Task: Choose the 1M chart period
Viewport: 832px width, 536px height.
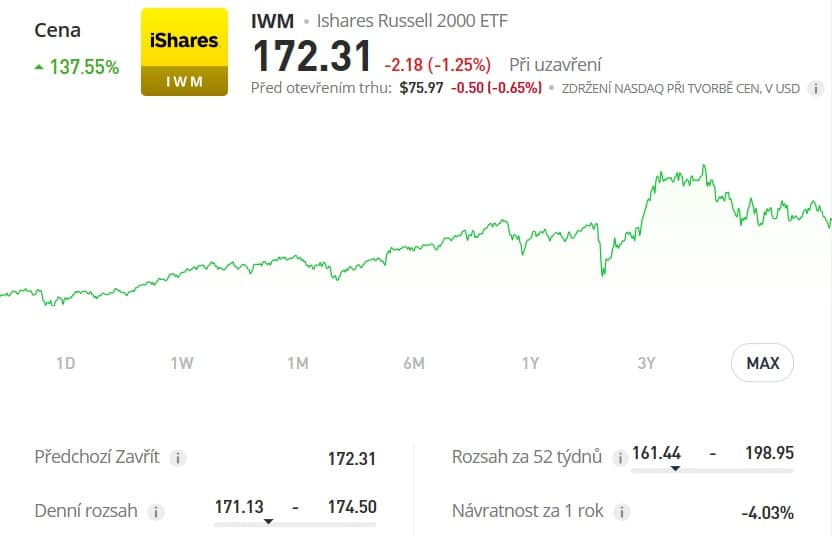Action: click(297, 363)
